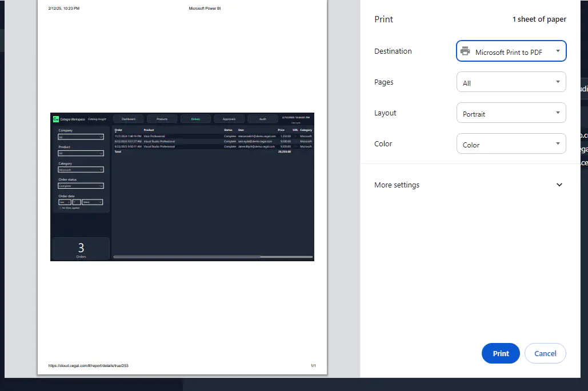Click the '3 Orders' count card
This screenshot has height=391, width=588.
coord(81,249)
